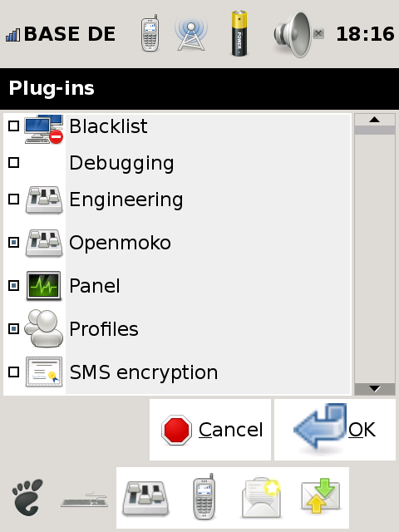Enable the Blacklist plug-in checkbox
399x532 pixels.
click(x=13, y=126)
